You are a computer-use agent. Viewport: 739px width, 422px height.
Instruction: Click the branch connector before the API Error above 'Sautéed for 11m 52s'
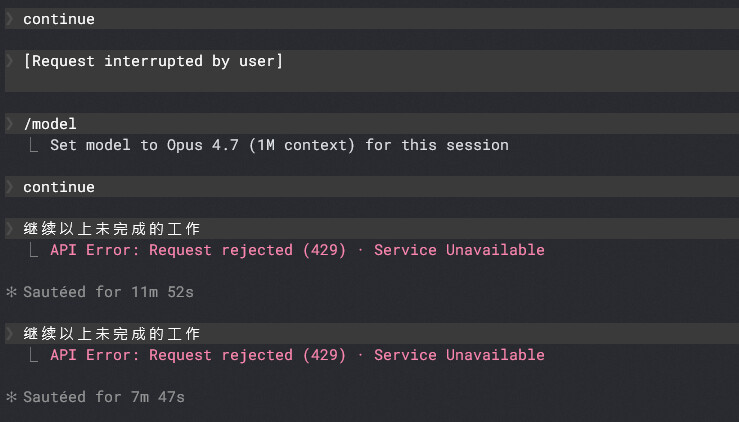tap(33, 250)
